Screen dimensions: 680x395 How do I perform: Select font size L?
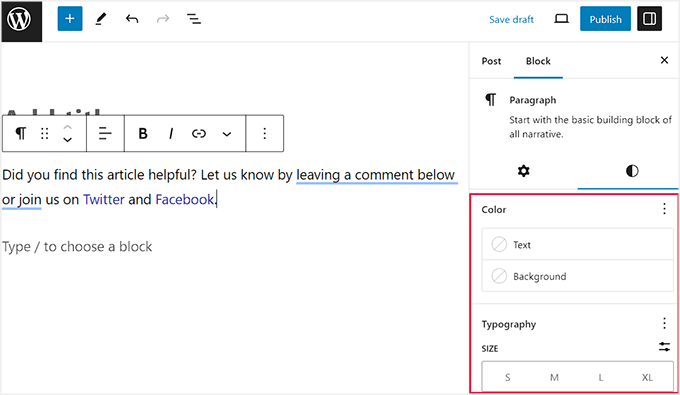click(601, 377)
